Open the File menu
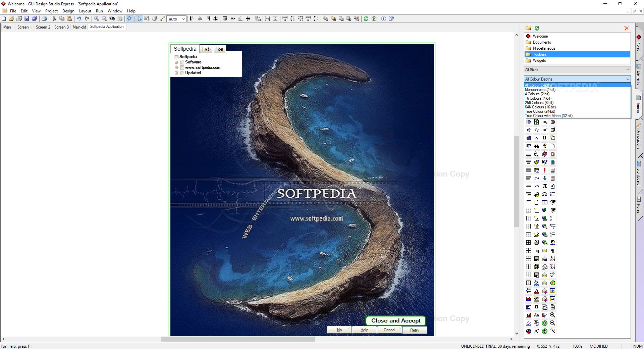 point(13,11)
